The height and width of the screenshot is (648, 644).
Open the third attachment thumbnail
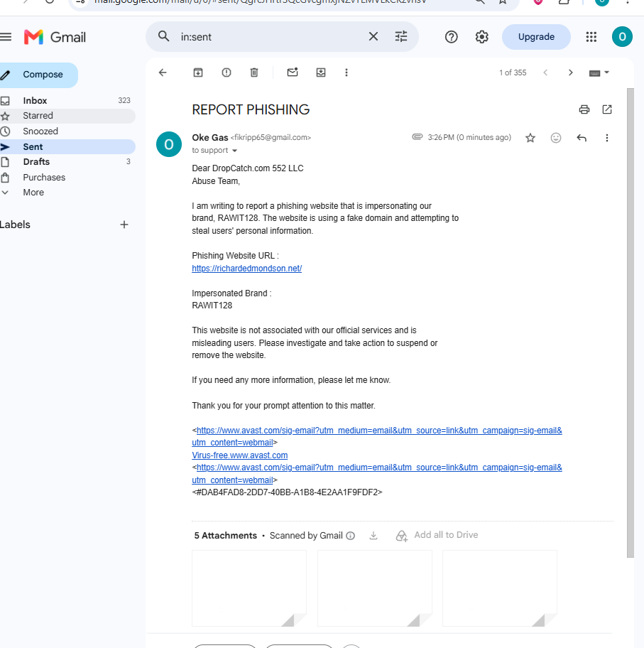click(500, 588)
